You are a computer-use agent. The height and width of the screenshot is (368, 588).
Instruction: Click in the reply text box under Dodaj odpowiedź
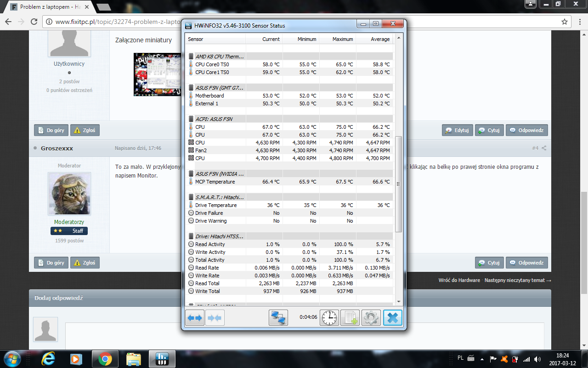(x=305, y=336)
